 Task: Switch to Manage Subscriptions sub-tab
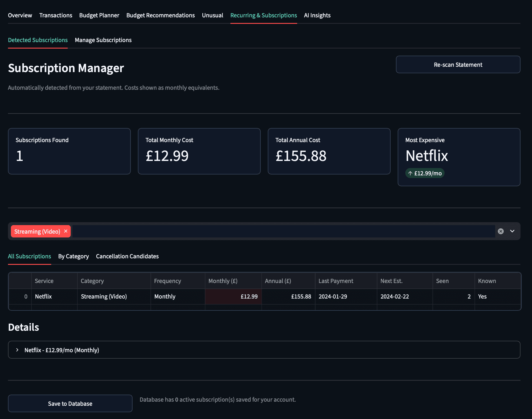coord(103,40)
